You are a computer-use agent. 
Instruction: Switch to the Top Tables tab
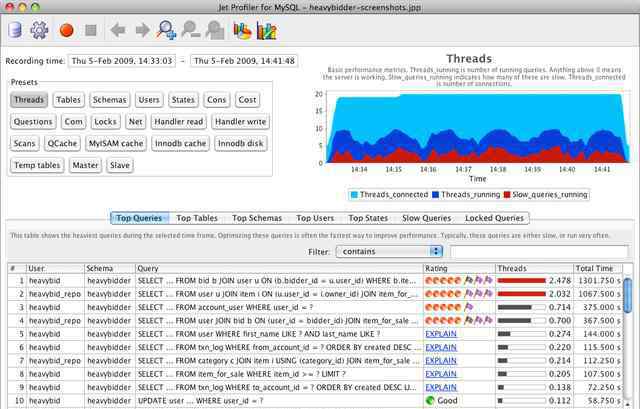coord(197,218)
